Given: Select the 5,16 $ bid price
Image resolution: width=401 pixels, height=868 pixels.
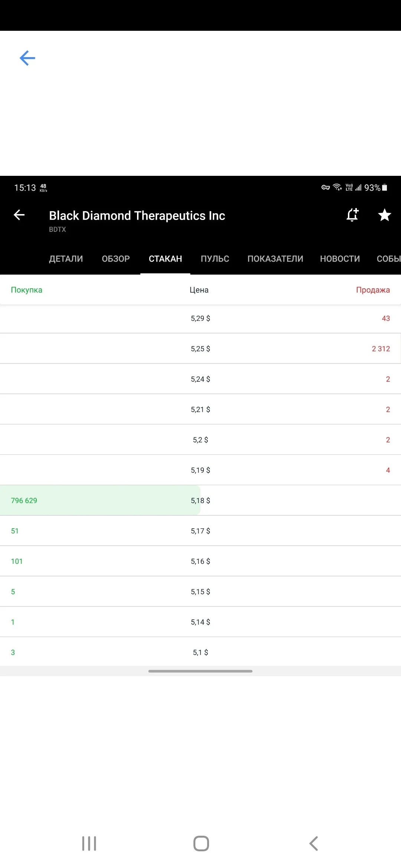Looking at the screenshot, I should [200, 562].
